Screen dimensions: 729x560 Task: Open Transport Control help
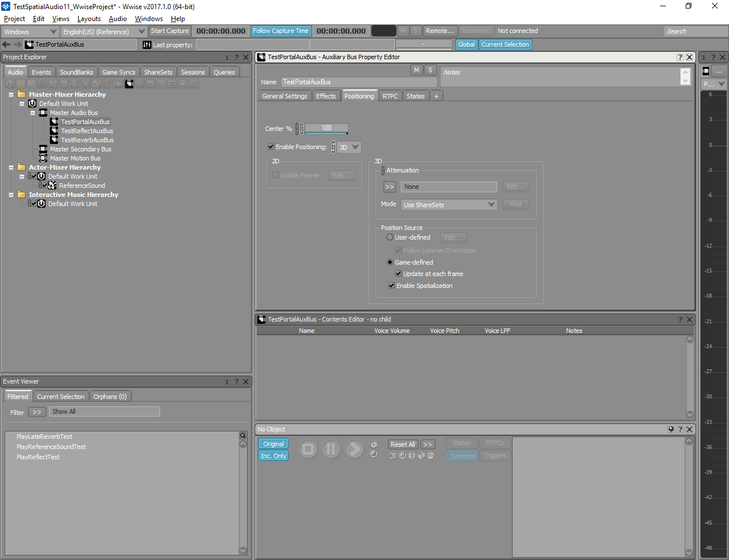click(680, 430)
